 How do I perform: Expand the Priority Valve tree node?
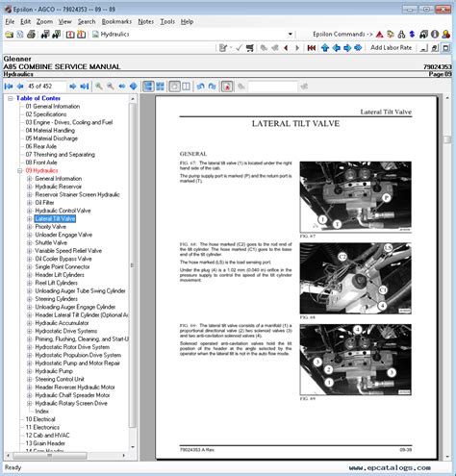click(x=29, y=227)
